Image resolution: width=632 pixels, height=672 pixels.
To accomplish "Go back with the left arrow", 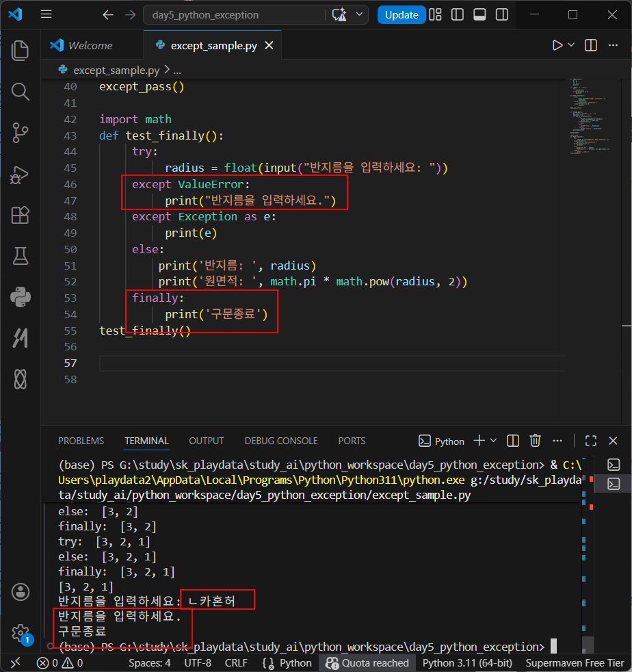I will click(108, 15).
